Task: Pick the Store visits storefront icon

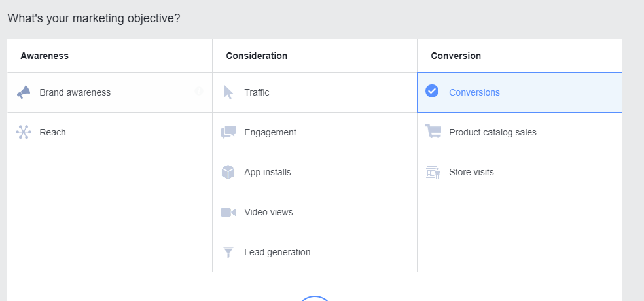Action: point(433,172)
